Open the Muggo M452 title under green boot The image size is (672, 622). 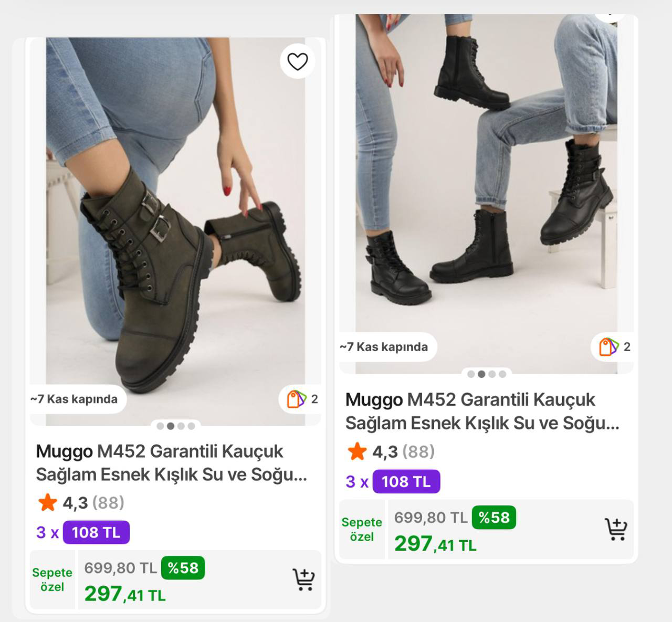(x=171, y=462)
